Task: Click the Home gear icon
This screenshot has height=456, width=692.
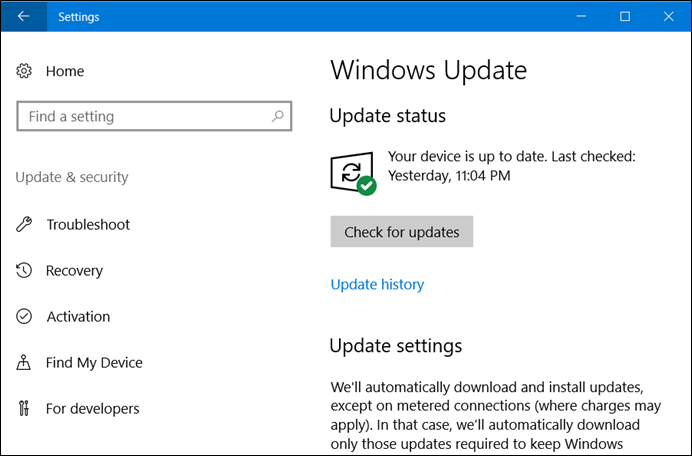Action: pos(24,71)
